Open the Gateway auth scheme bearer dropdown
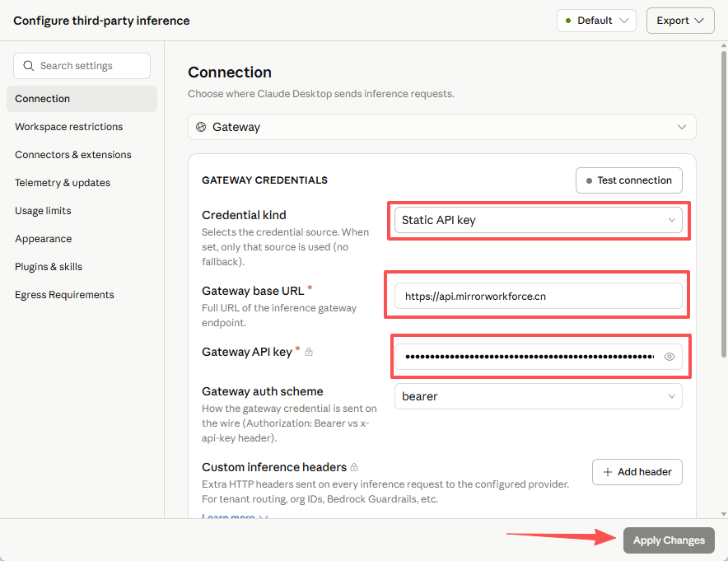The image size is (728, 561). [x=538, y=396]
